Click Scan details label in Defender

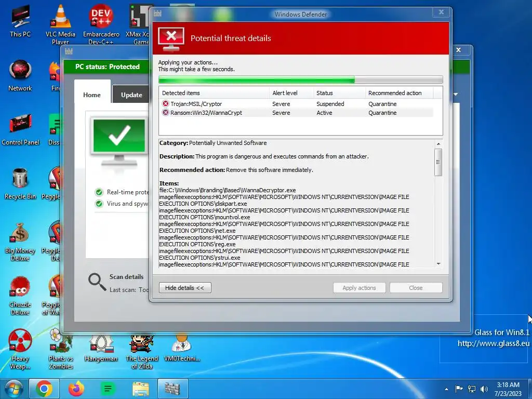127,277
